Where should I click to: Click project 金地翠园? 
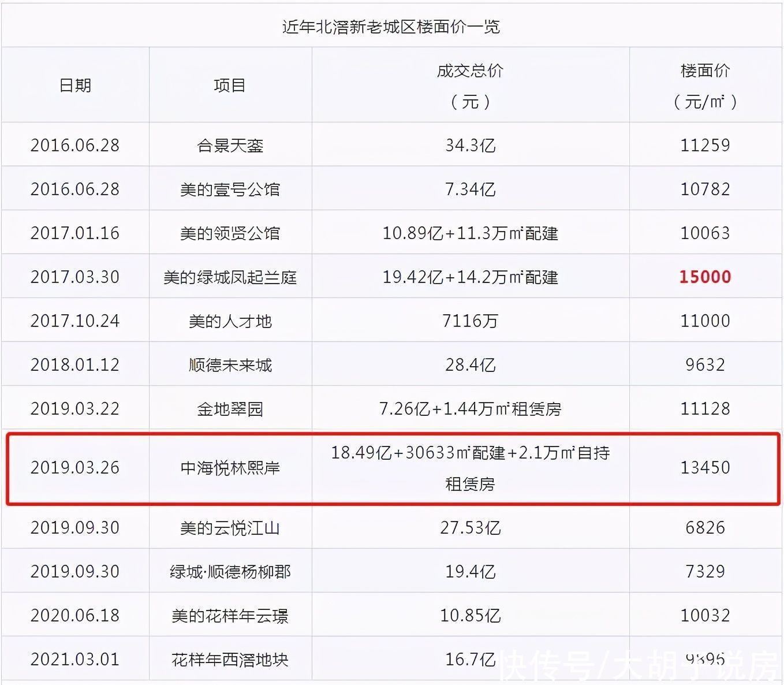230,409
